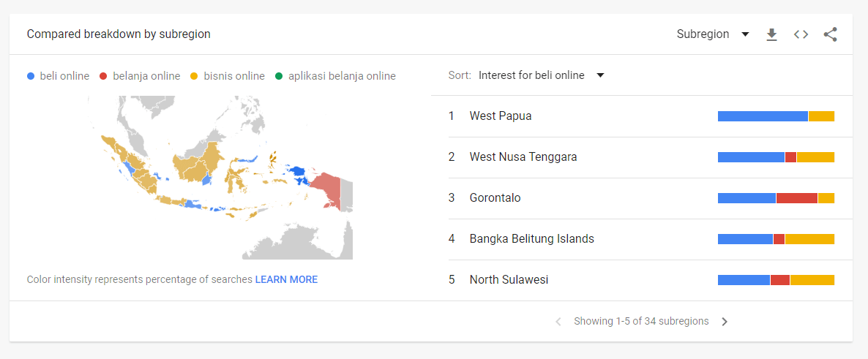The height and width of the screenshot is (359, 868).
Task: Click the North Sulawesi breakdown bar
Action: [x=776, y=280]
